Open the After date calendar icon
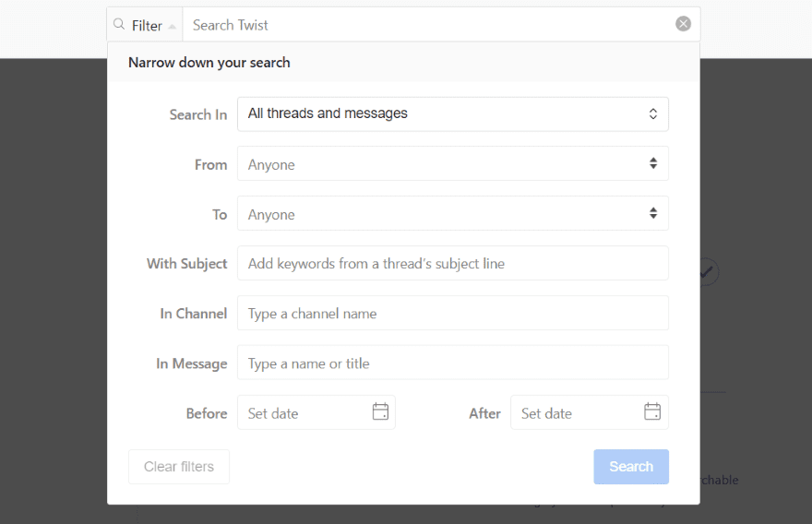 [x=652, y=412]
